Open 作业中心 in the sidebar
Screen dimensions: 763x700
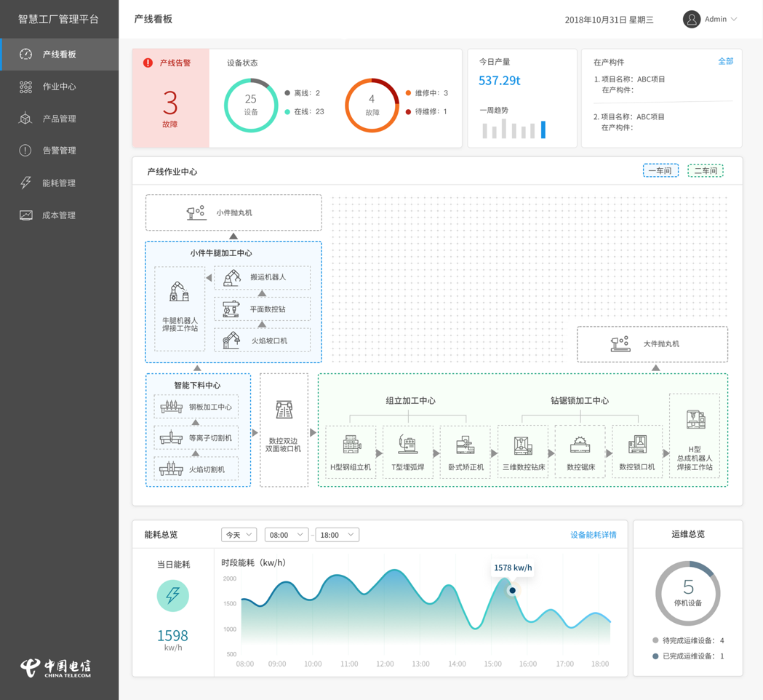click(59, 87)
